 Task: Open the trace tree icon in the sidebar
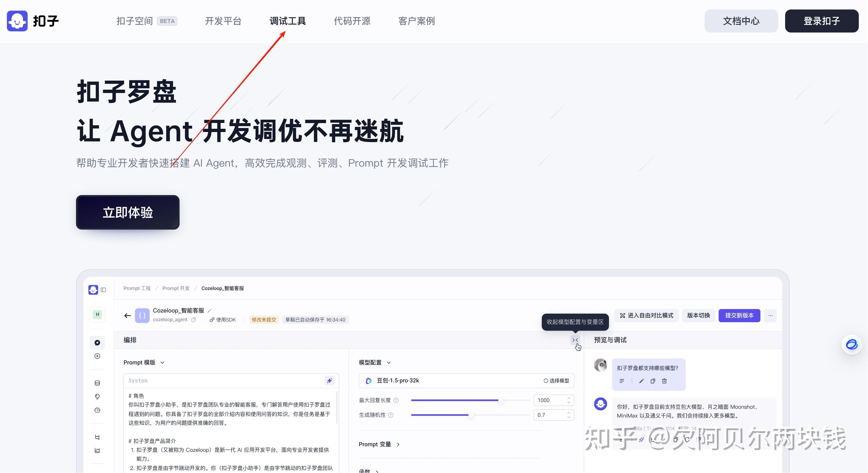tap(97, 437)
